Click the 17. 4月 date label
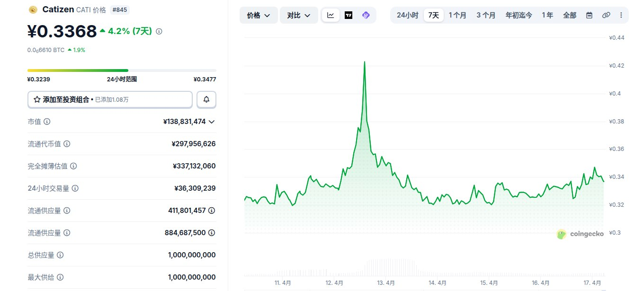Image resolution: width=644 pixels, height=291 pixels. click(x=592, y=283)
